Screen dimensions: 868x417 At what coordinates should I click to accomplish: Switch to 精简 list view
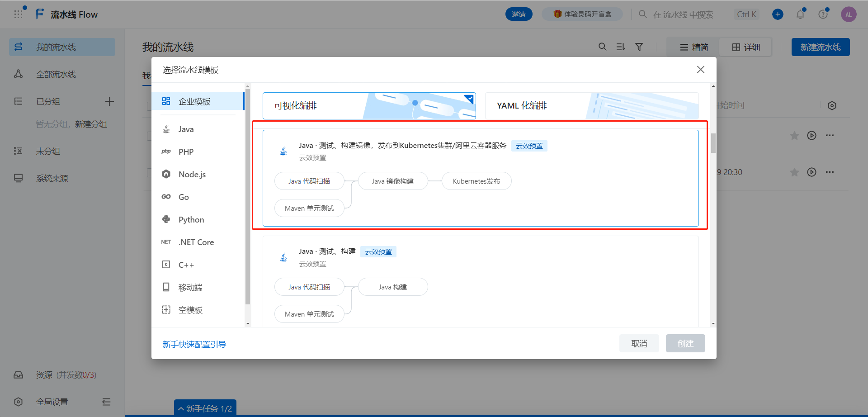click(x=693, y=47)
